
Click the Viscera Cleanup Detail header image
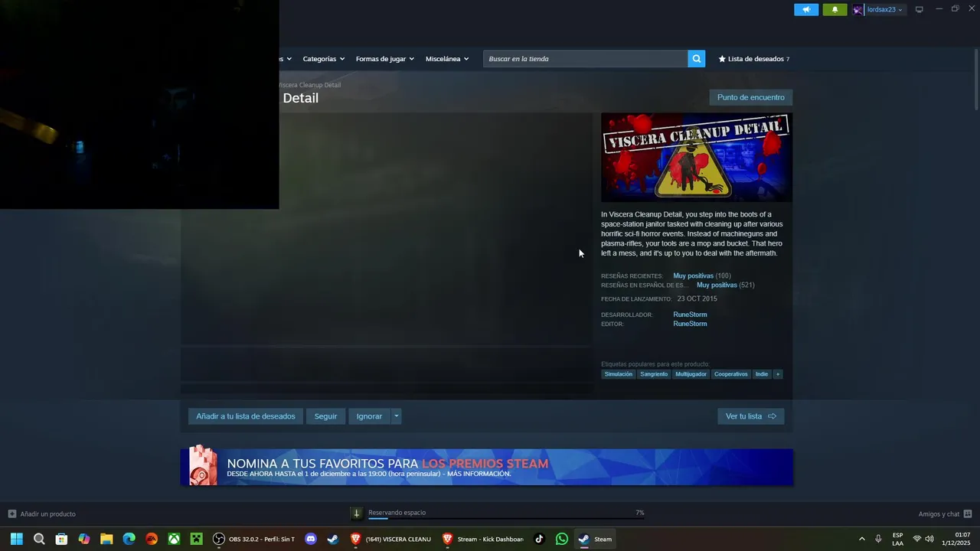point(697,158)
